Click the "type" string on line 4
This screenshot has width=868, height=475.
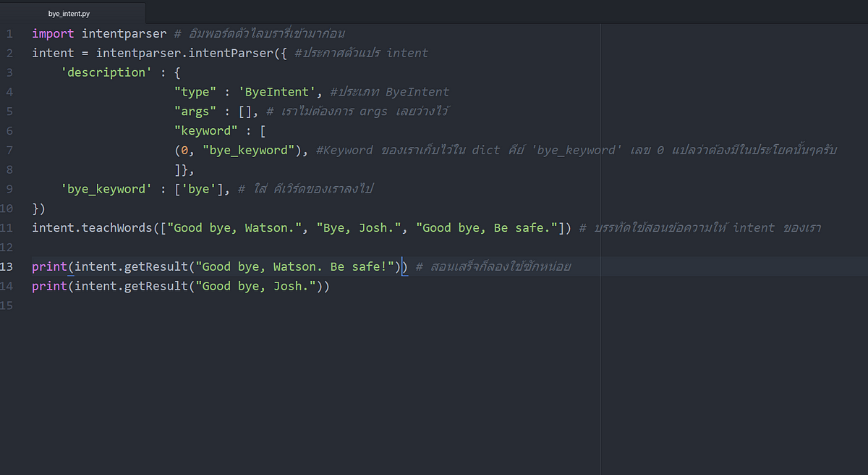coord(195,92)
